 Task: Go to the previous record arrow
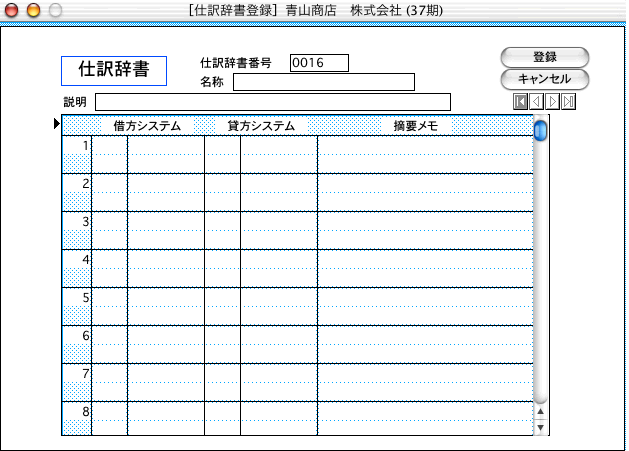tap(537, 101)
